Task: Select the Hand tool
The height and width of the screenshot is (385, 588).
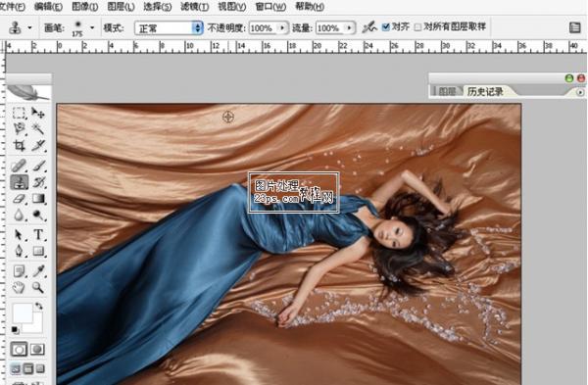Action: (x=19, y=288)
